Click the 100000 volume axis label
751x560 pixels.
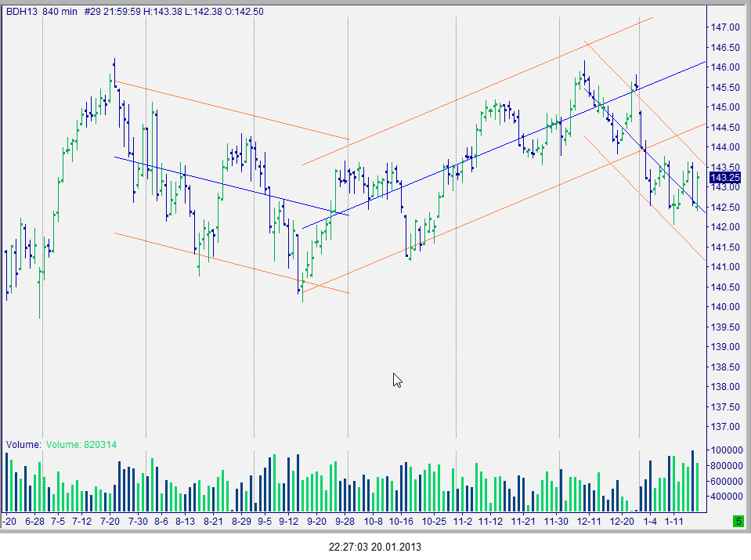(x=727, y=450)
